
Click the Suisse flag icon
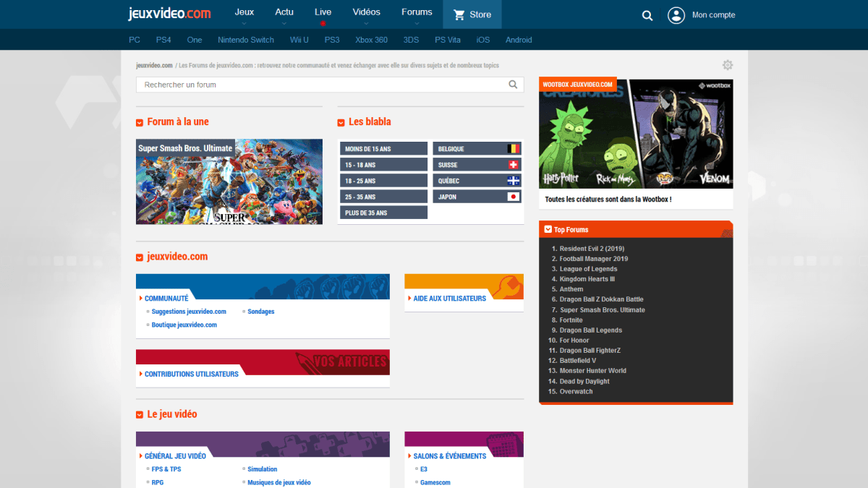pos(514,165)
